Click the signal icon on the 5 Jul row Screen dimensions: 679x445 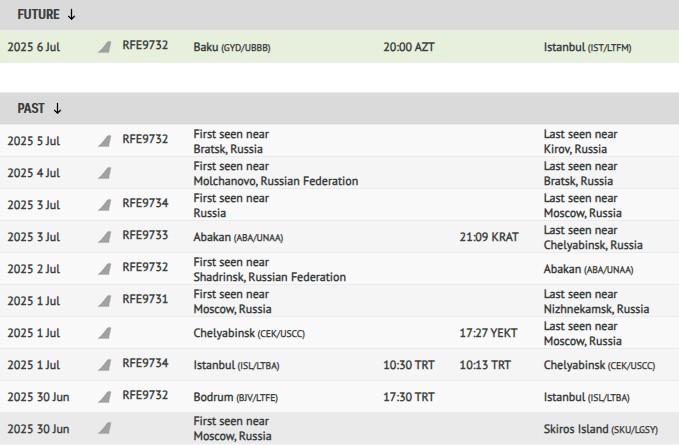[104, 141]
